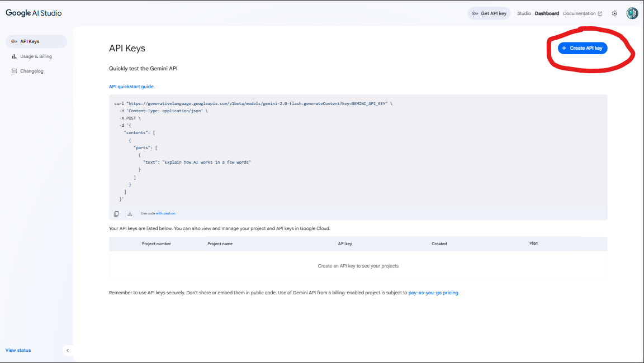Click the View status link

pyautogui.click(x=18, y=350)
